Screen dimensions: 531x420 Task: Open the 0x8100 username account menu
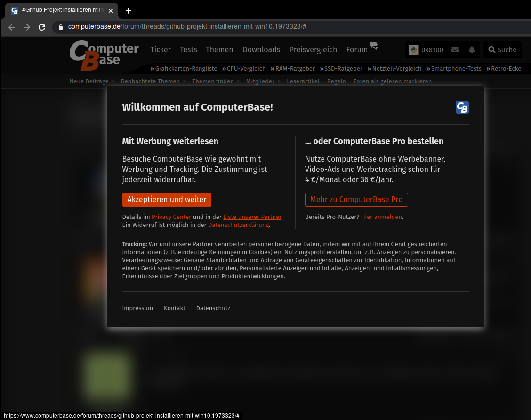[432, 50]
